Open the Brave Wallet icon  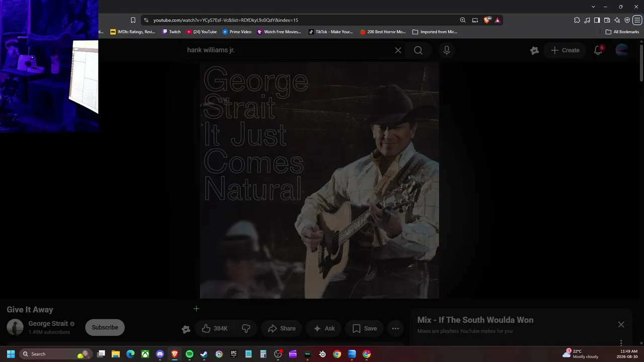click(607, 20)
